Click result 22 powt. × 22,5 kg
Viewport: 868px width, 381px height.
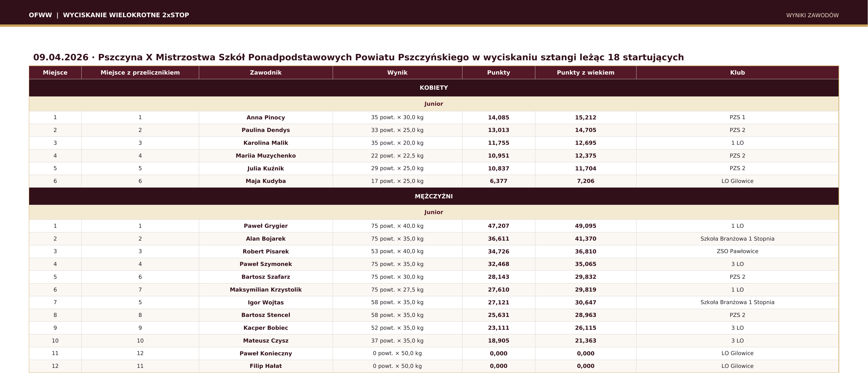pos(397,156)
